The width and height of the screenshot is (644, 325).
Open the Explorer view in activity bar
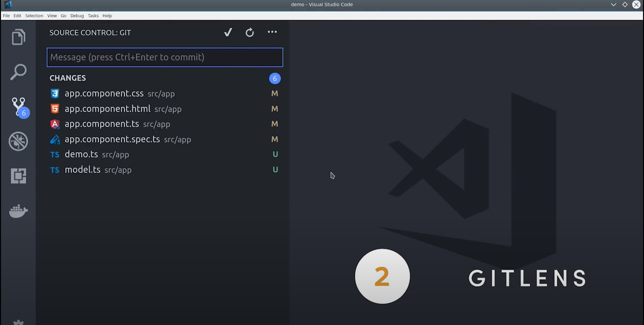(x=18, y=37)
